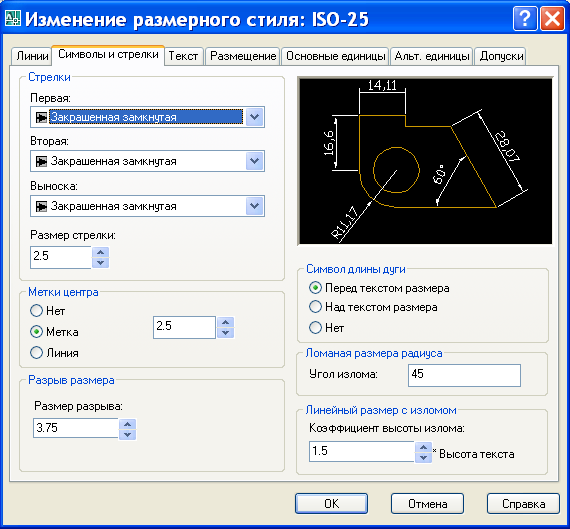570x529 pixels.
Task: Expand the Вторая arrowhead dropdown
Action: tap(254, 161)
